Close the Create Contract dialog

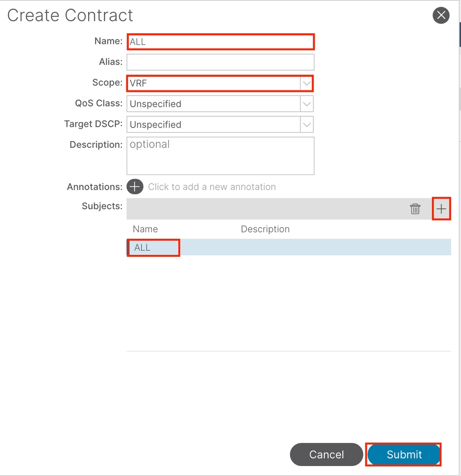tap(441, 15)
